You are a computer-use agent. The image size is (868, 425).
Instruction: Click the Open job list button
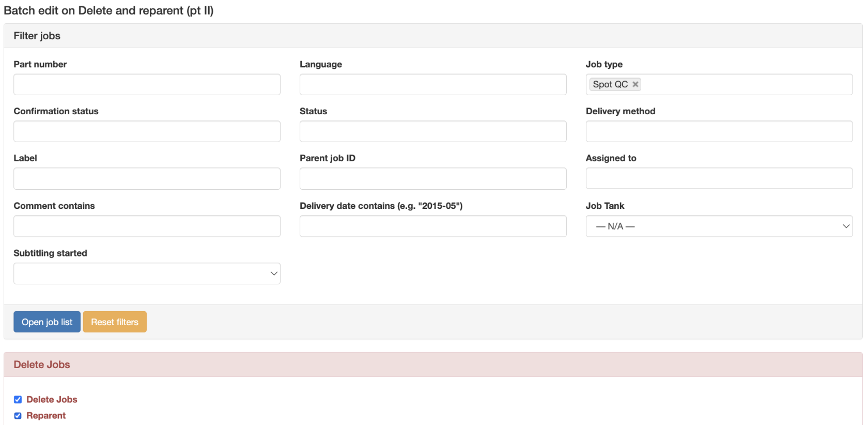(47, 322)
